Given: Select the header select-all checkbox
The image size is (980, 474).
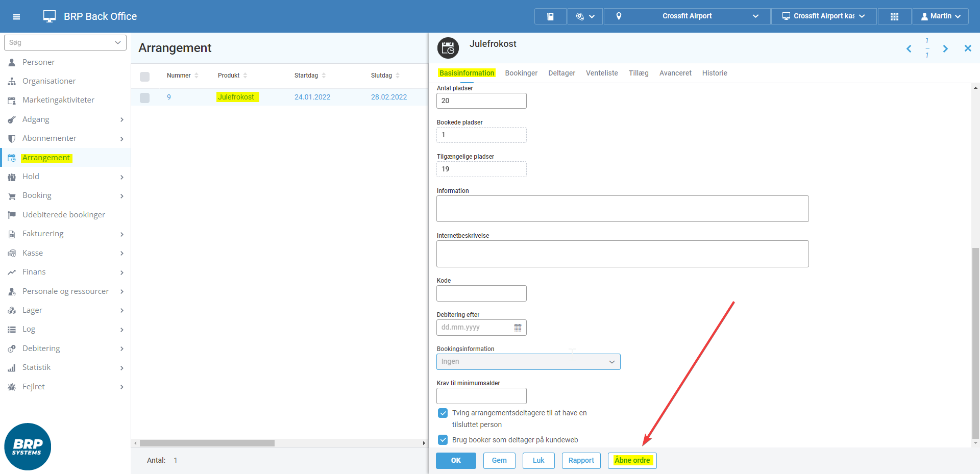Looking at the screenshot, I should (145, 77).
